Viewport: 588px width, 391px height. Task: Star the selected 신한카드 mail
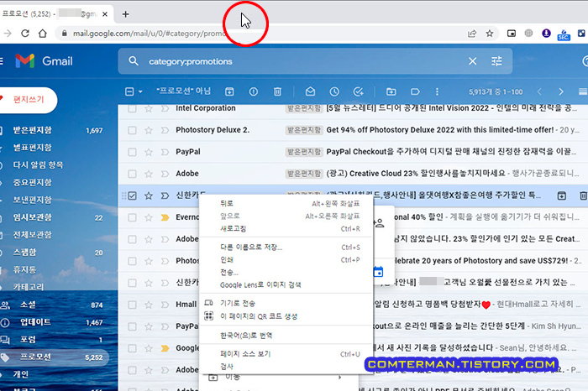click(x=149, y=195)
